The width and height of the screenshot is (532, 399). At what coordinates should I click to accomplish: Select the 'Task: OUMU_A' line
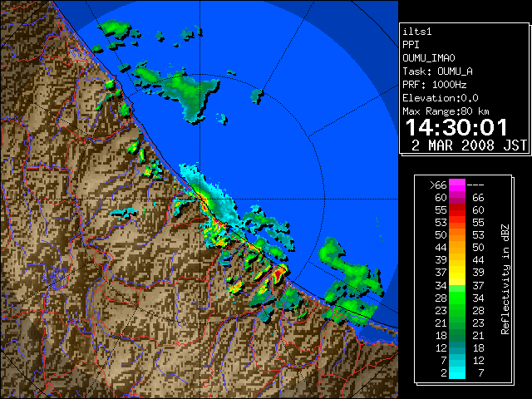click(x=437, y=71)
